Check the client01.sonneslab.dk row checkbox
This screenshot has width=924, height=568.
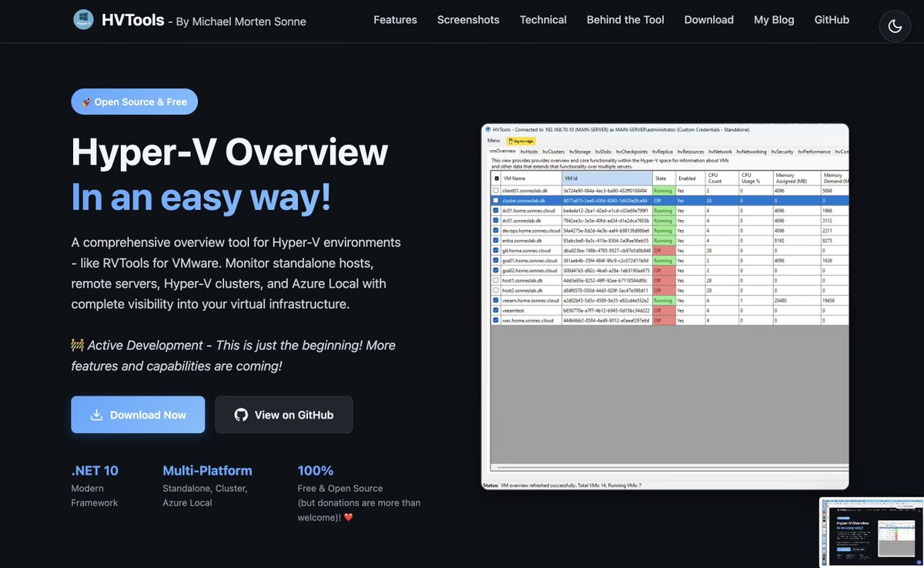(497, 190)
